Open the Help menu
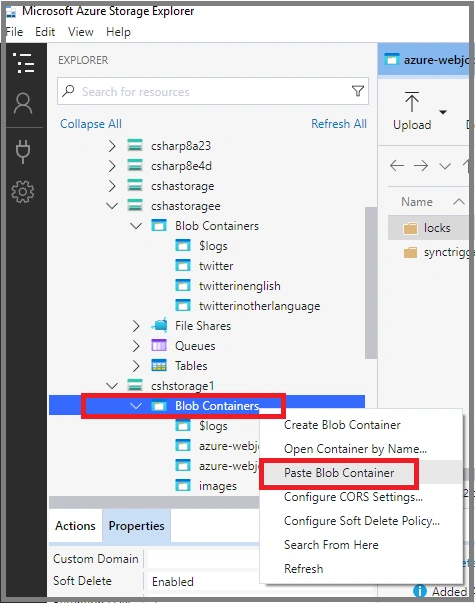The height and width of the screenshot is (603, 475). 118,32
